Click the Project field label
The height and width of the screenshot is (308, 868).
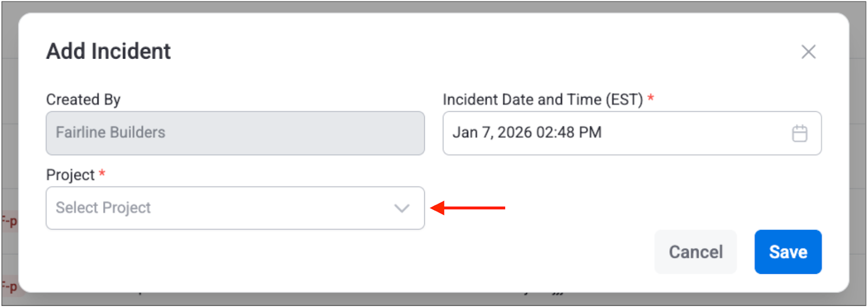(x=70, y=175)
